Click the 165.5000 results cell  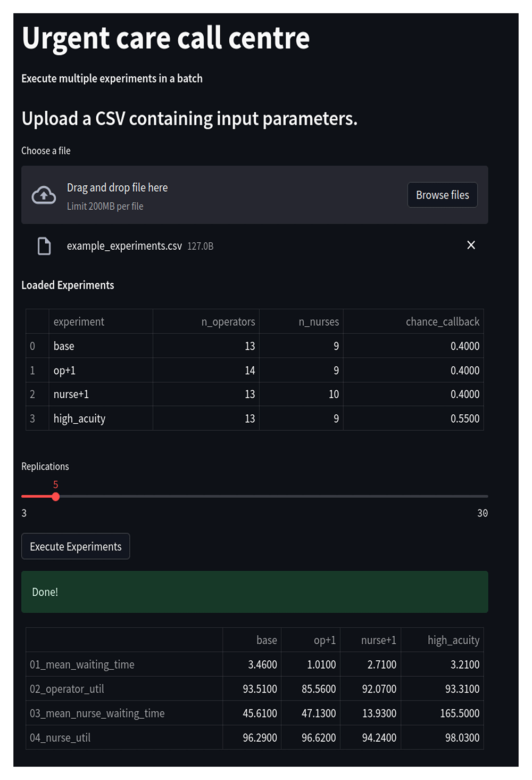coord(459,713)
